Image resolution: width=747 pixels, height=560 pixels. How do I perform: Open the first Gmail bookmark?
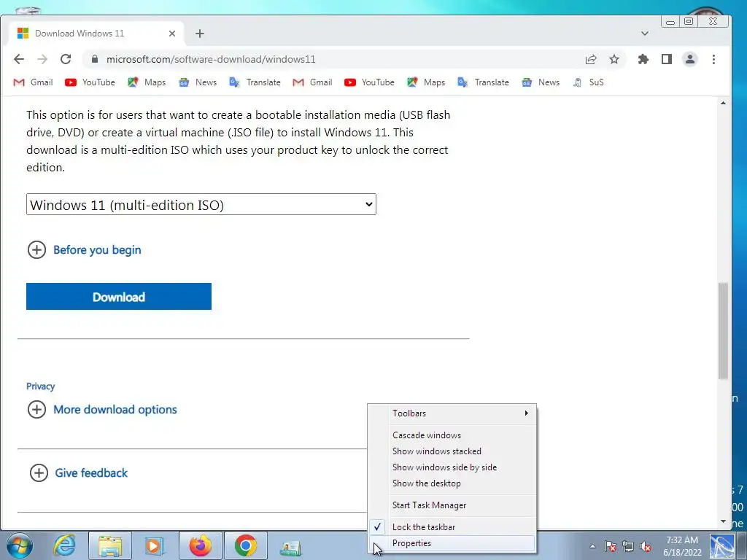33,82
